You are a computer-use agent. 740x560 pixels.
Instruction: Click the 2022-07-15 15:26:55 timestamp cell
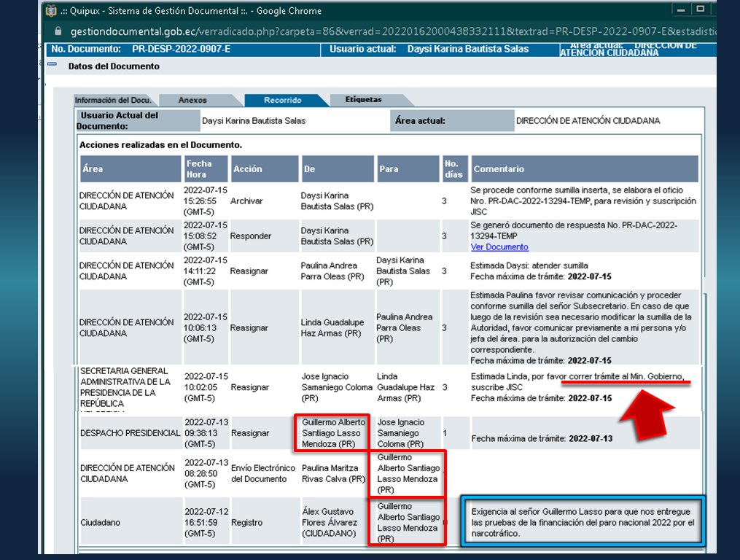(206, 201)
